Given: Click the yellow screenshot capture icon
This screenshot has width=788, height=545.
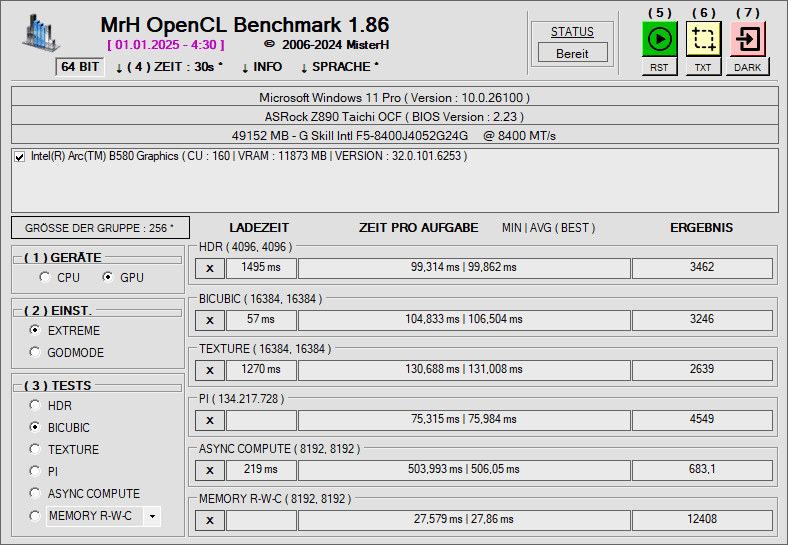Looking at the screenshot, I should tap(703, 39).
